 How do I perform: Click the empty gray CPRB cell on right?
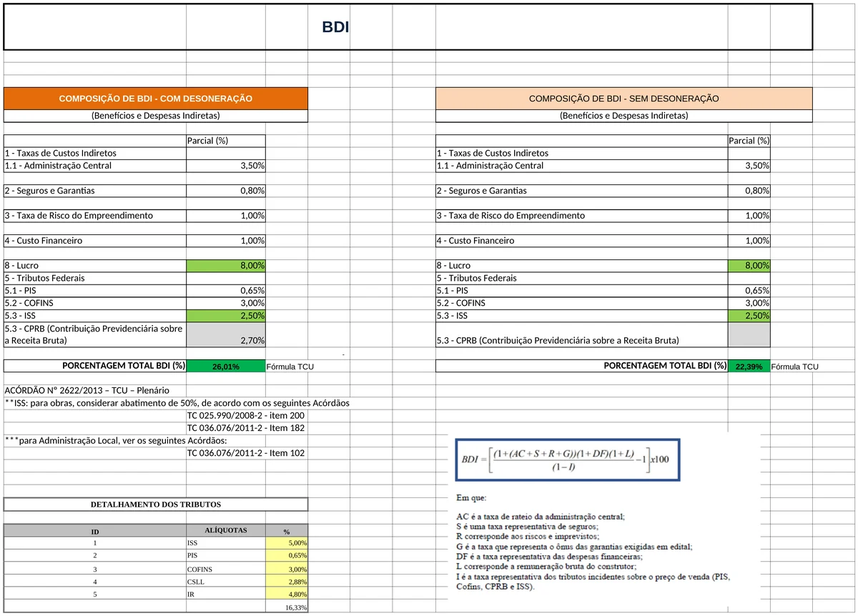[x=749, y=334]
